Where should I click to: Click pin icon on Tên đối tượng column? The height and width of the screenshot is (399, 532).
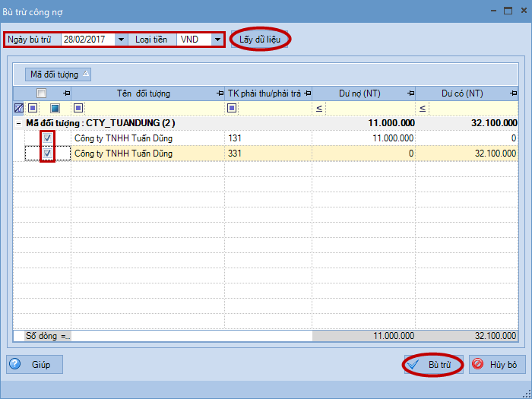[x=217, y=93]
